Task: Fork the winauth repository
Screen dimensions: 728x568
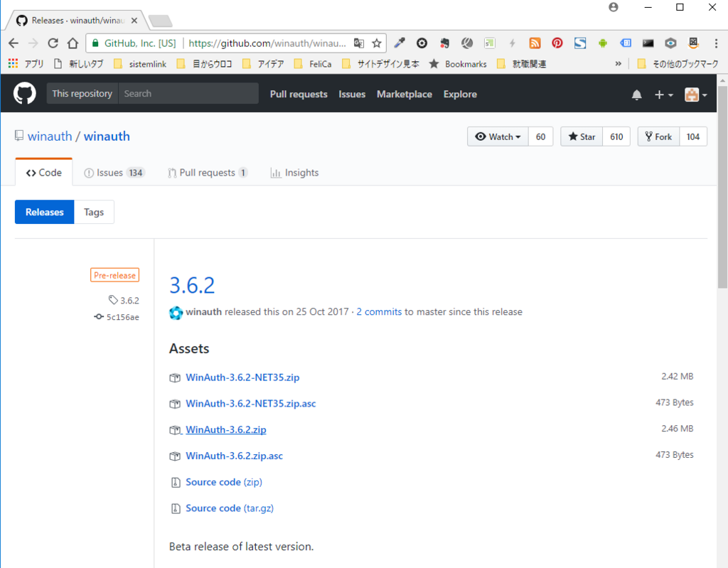Action: (658, 136)
